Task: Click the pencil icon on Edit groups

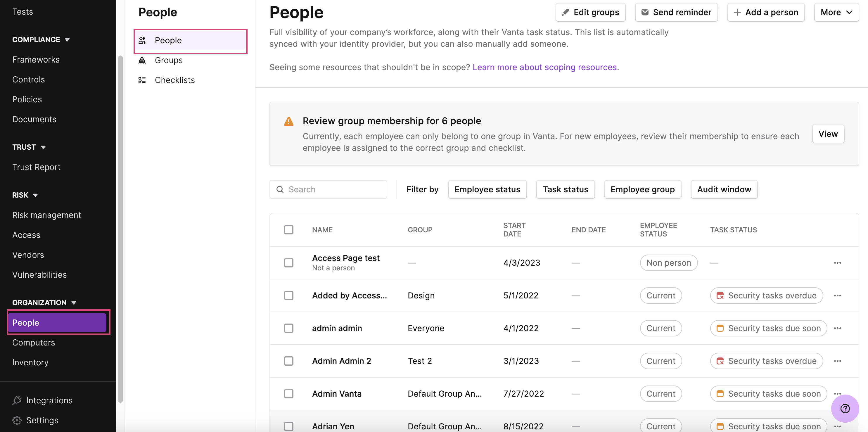Action: pyautogui.click(x=566, y=13)
